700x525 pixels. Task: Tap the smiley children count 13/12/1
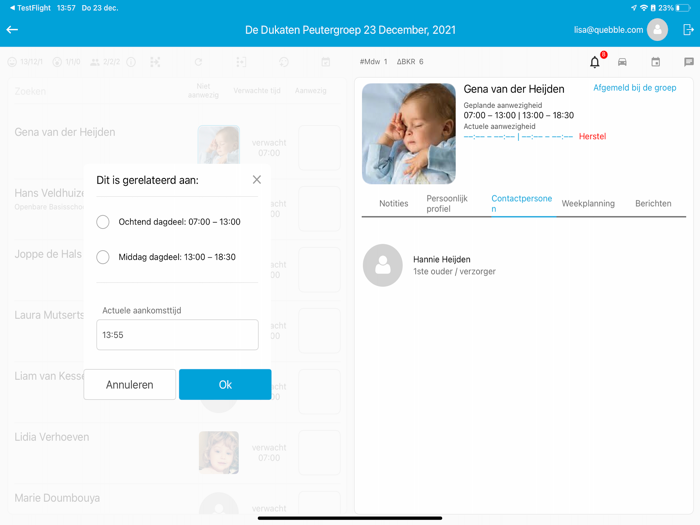coord(25,62)
